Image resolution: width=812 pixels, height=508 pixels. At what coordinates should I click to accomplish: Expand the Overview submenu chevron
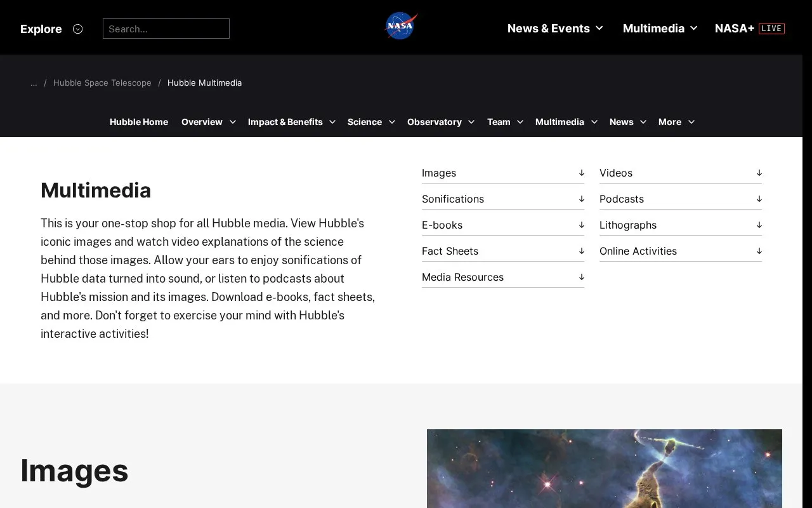(232, 122)
